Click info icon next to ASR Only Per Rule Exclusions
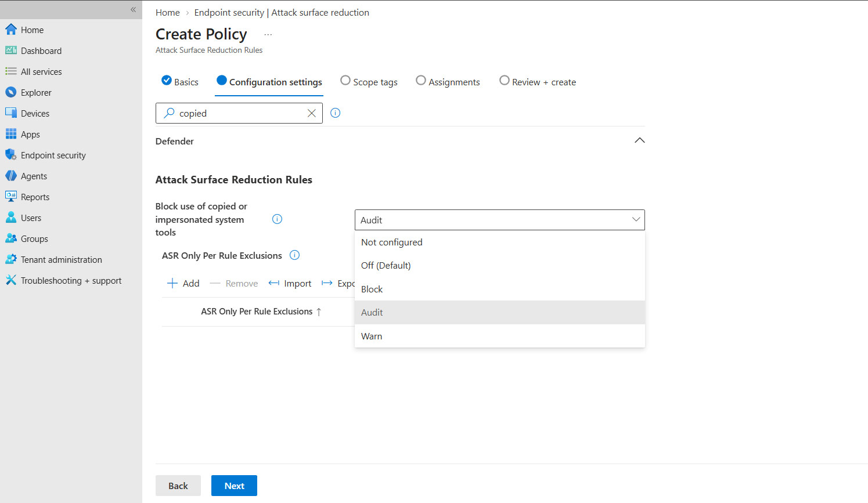Viewport: 868px width, 503px height. [294, 255]
